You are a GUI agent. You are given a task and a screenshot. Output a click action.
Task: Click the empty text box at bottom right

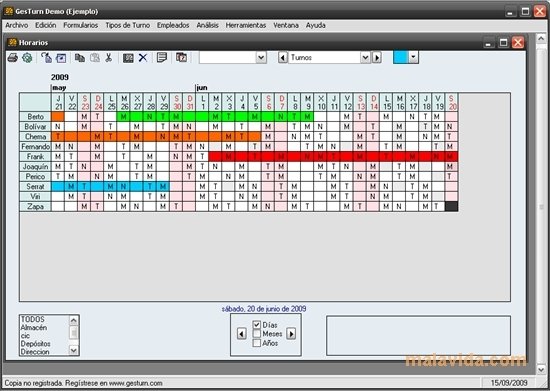point(418,336)
